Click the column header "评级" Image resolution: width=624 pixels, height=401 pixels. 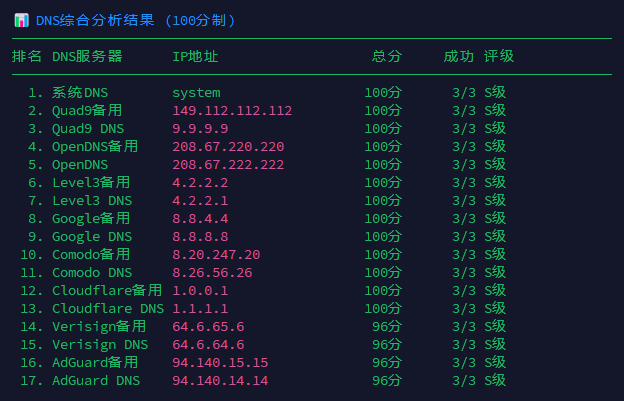(499, 56)
